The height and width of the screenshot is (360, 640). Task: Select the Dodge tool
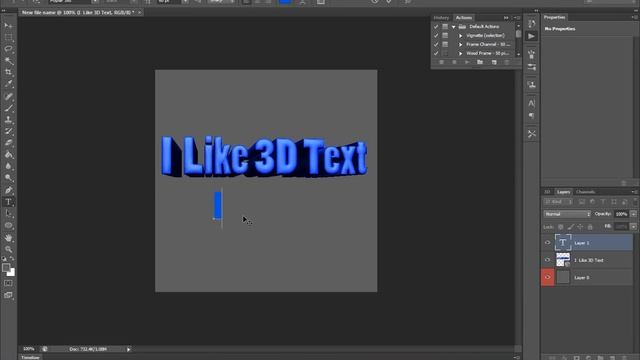click(x=8, y=178)
